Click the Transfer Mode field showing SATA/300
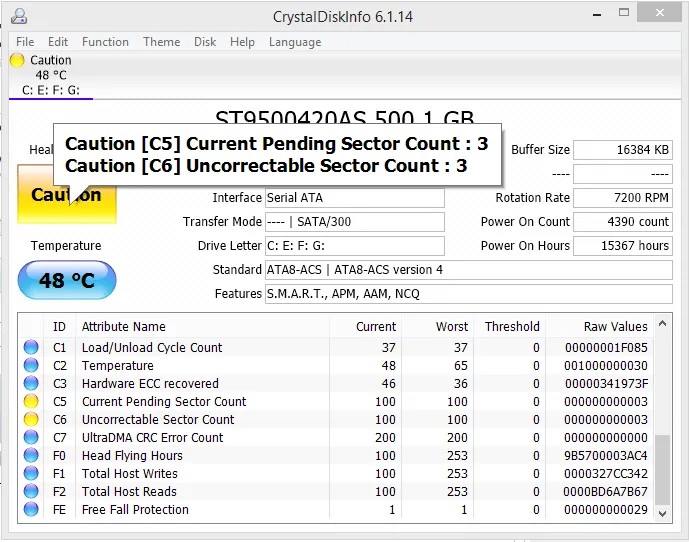 point(355,222)
